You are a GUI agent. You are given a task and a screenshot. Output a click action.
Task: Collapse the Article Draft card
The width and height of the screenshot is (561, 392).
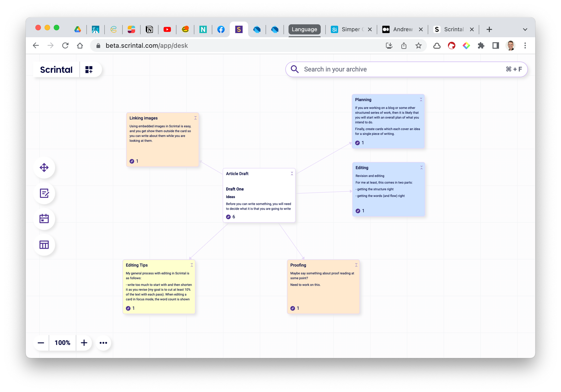click(292, 174)
